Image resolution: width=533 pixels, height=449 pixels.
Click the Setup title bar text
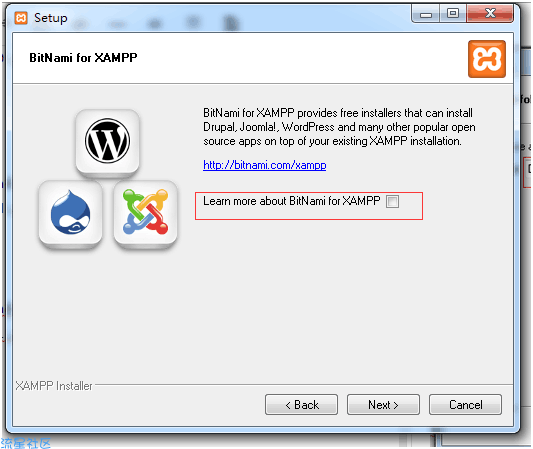tap(51, 18)
